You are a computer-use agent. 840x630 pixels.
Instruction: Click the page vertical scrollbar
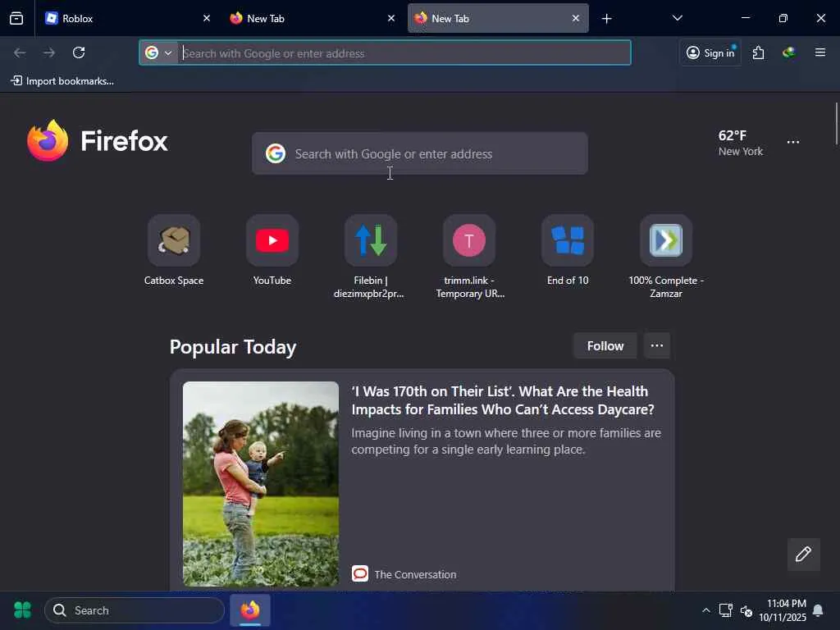(x=836, y=124)
